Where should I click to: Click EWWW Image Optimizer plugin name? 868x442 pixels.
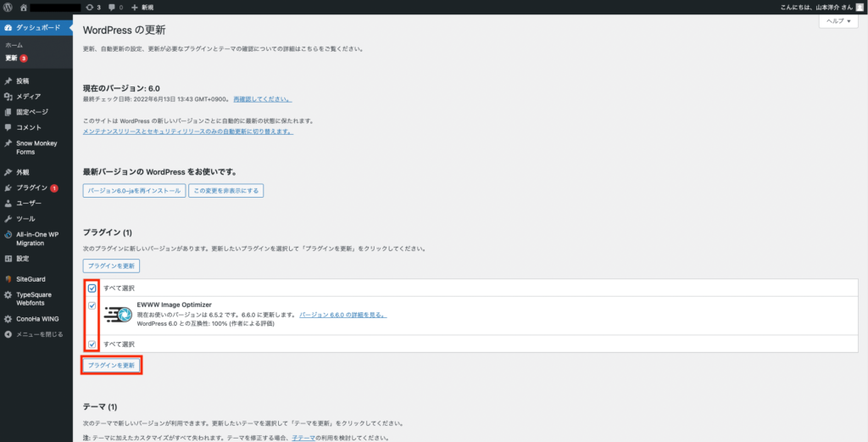pos(175,305)
